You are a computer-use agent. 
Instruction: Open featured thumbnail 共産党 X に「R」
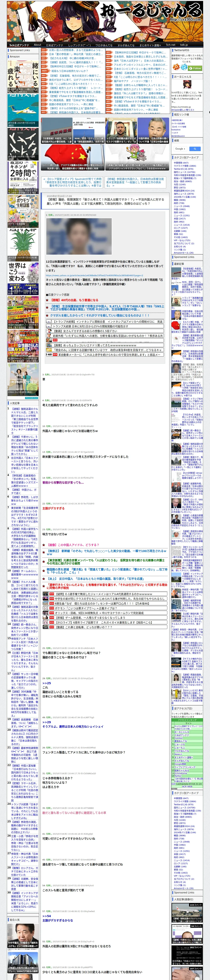point(56,131)
